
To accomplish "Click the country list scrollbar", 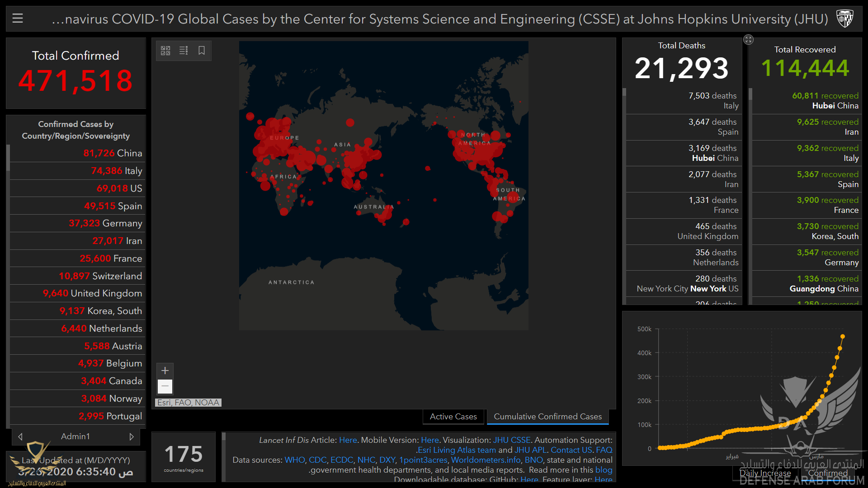I will (x=8, y=158).
